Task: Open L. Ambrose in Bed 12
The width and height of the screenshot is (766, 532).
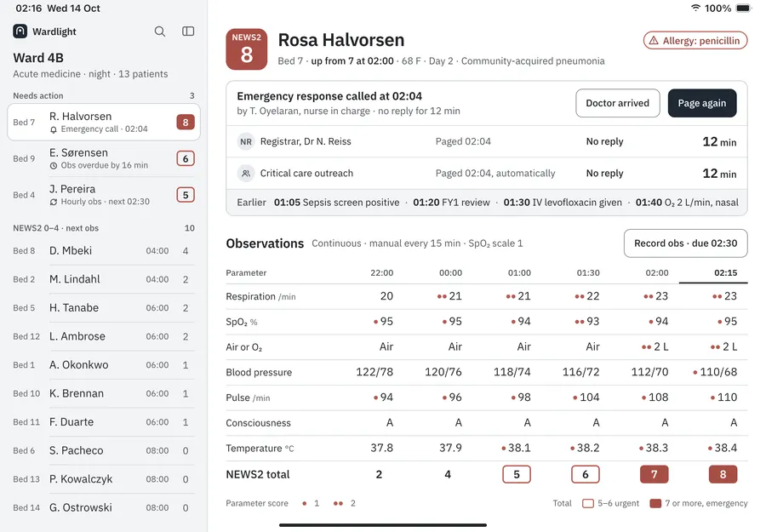Action: pos(104,336)
